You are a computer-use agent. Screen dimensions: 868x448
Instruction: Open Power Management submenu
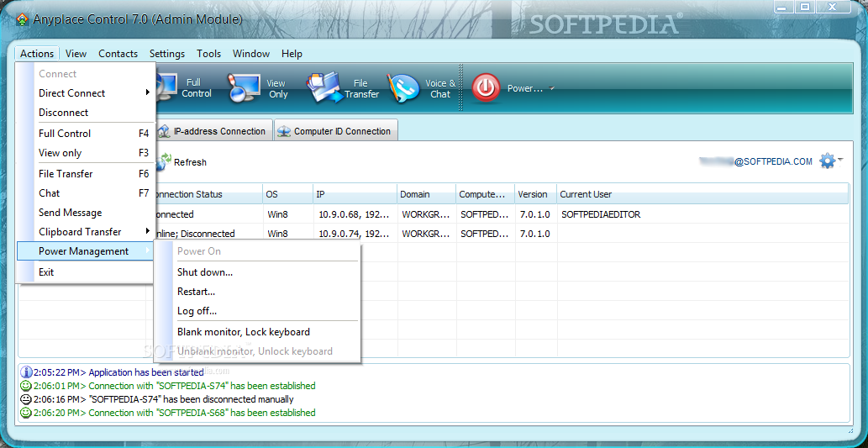[85, 251]
